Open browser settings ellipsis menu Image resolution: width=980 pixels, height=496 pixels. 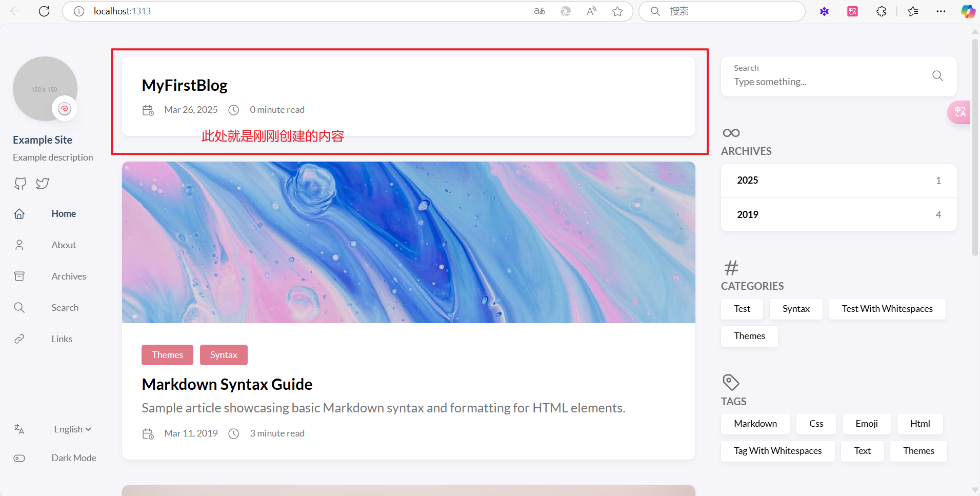point(941,11)
